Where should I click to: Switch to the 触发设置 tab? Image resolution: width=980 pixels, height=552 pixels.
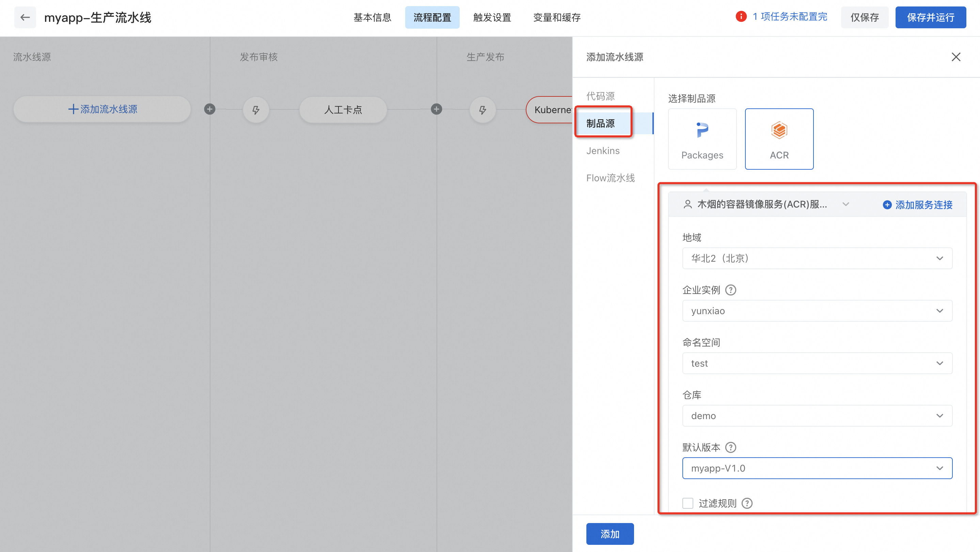(492, 17)
